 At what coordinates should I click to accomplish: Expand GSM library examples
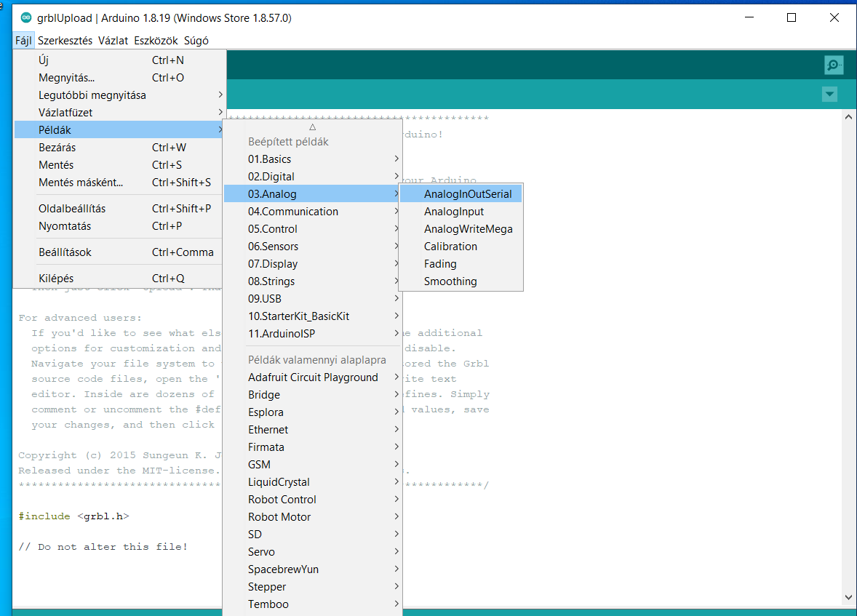(x=312, y=465)
